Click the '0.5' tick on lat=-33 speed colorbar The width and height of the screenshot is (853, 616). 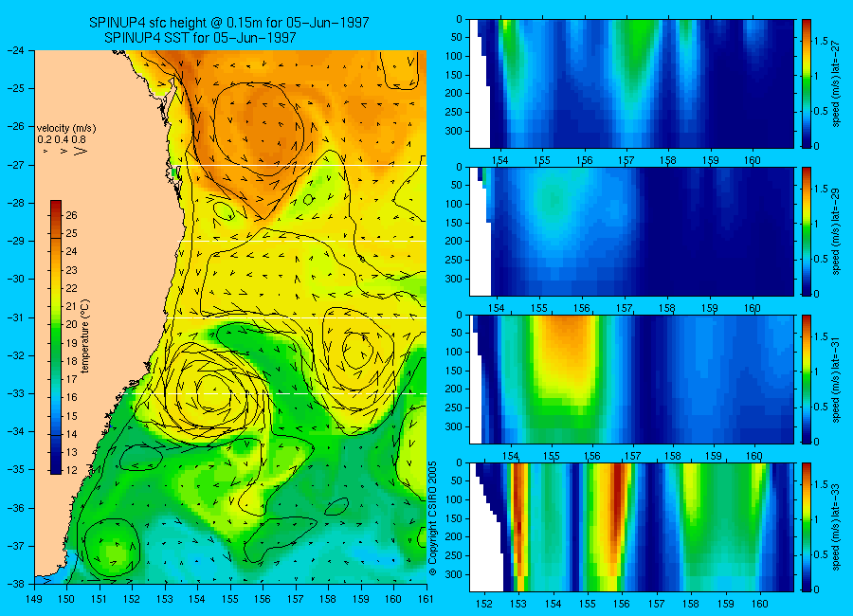coord(821,554)
